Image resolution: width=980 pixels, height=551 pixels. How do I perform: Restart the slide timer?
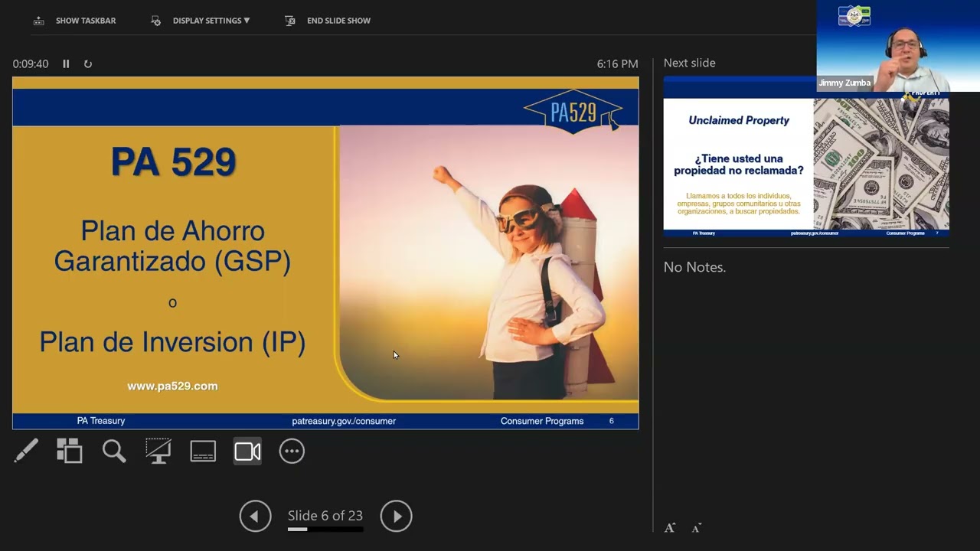pyautogui.click(x=88, y=64)
